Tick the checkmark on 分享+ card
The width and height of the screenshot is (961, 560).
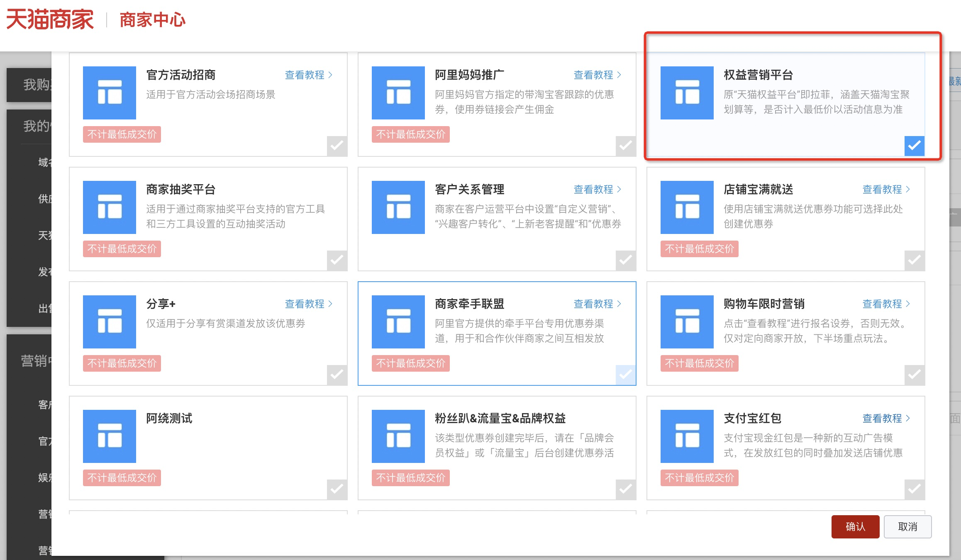pyautogui.click(x=337, y=375)
